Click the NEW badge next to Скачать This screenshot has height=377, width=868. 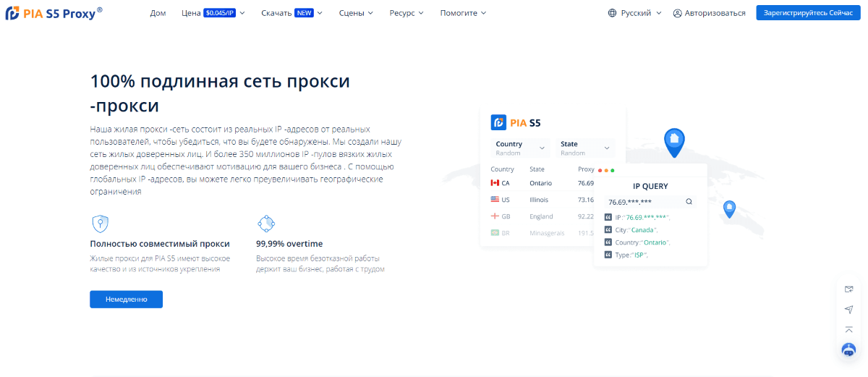[x=304, y=13]
